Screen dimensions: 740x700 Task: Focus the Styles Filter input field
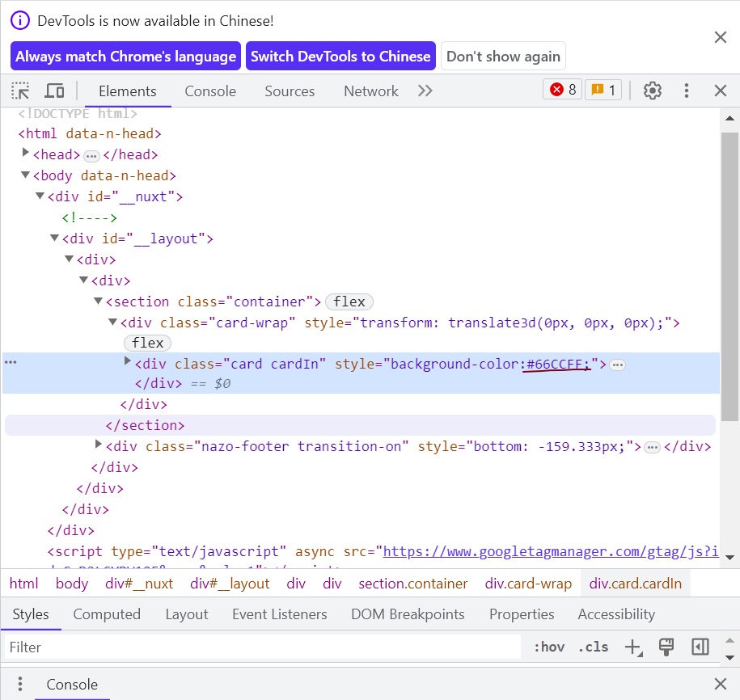point(262,647)
